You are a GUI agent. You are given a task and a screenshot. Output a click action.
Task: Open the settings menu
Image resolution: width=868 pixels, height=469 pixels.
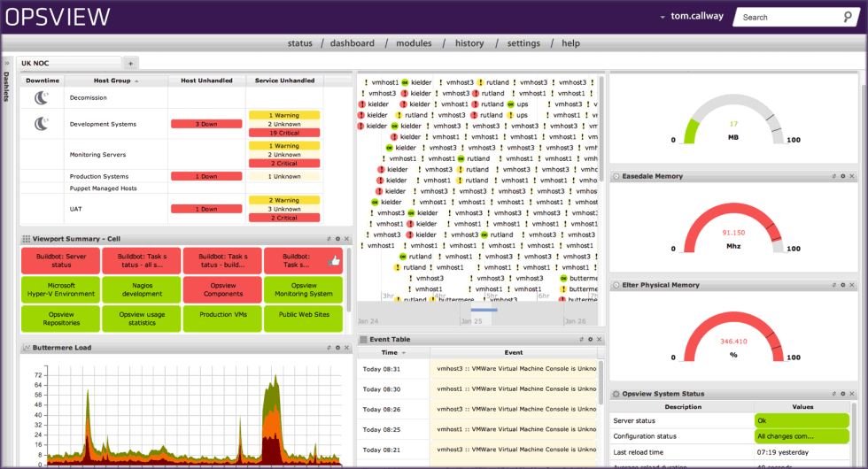pyautogui.click(x=523, y=43)
